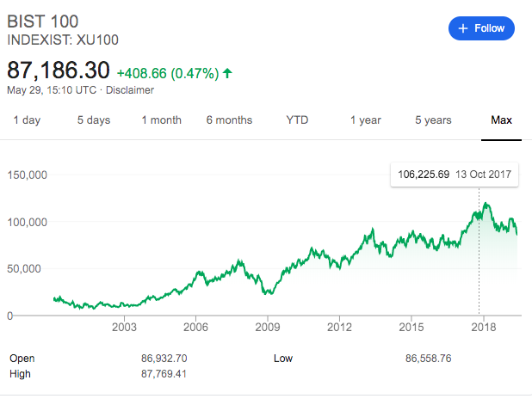Click the 87,186.30 index price
Screen dimensions: 532x411
pyautogui.click(x=60, y=70)
